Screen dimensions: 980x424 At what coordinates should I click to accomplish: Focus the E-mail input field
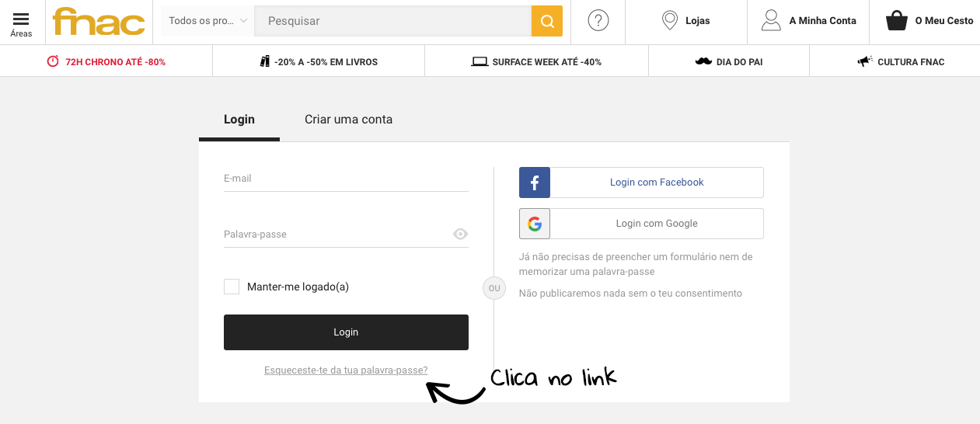pos(346,179)
